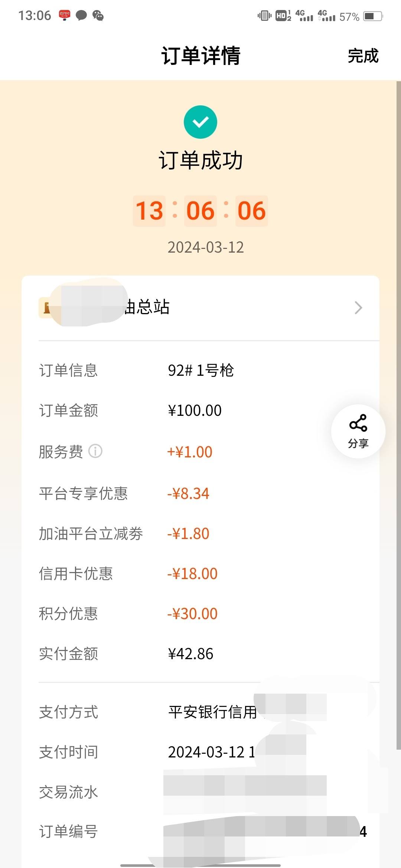401x868 pixels.
Task: Open the 分享 share icon
Action: pyautogui.click(x=358, y=431)
